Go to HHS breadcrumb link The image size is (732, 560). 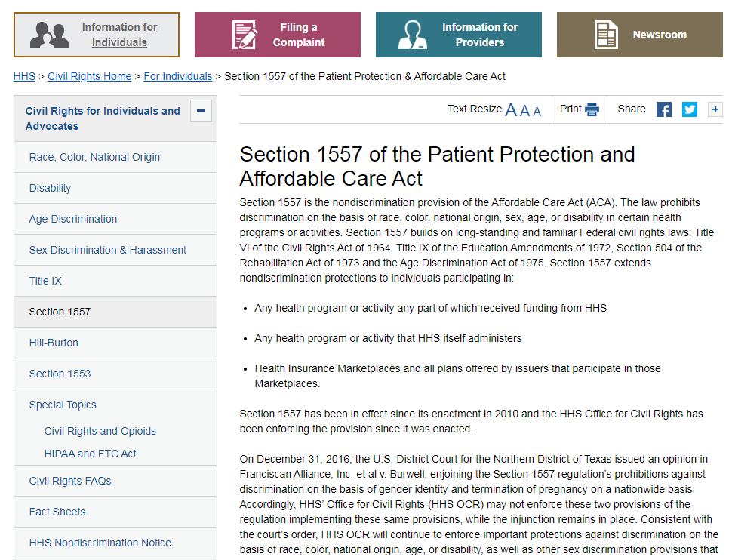click(x=24, y=76)
